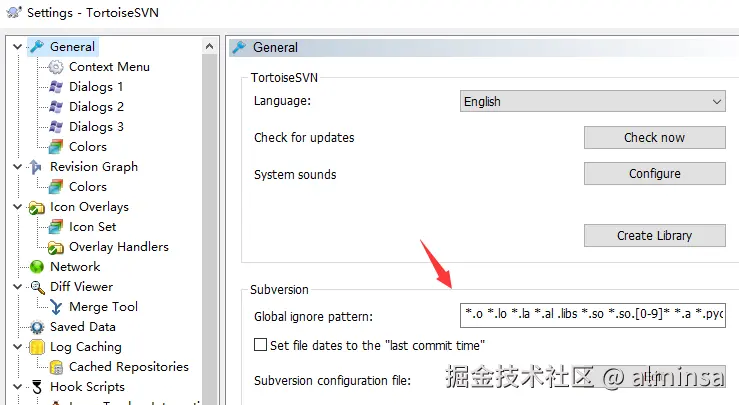Select the Dialogs 1 label
The height and width of the screenshot is (405, 739).
[96, 87]
